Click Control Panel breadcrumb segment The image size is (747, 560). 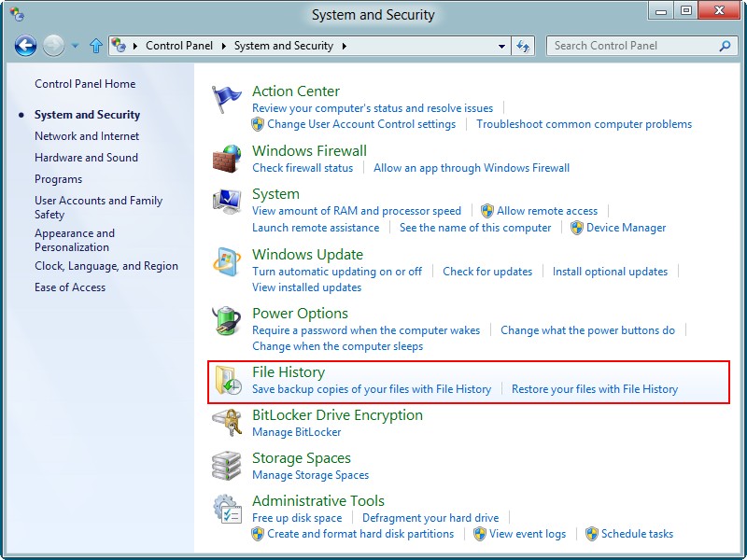point(179,46)
